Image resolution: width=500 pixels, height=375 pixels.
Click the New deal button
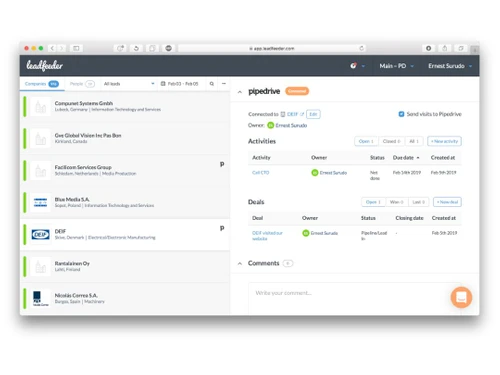(x=447, y=202)
